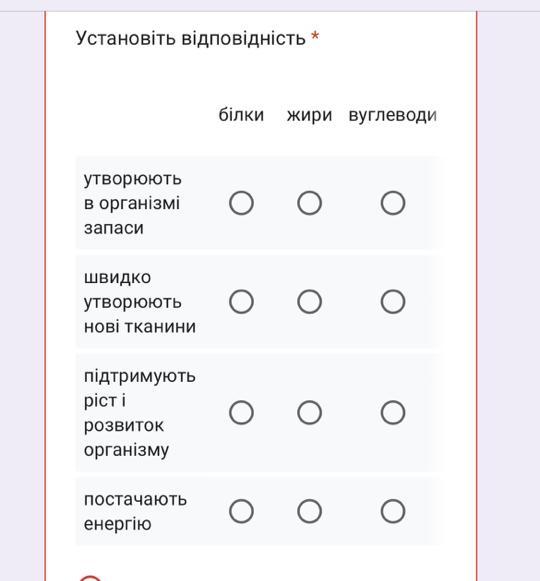The height and width of the screenshot is (581, 540).
Task: Choose вуглеводи for швидко утворюють нові тканини
Action: click(393, 302)
